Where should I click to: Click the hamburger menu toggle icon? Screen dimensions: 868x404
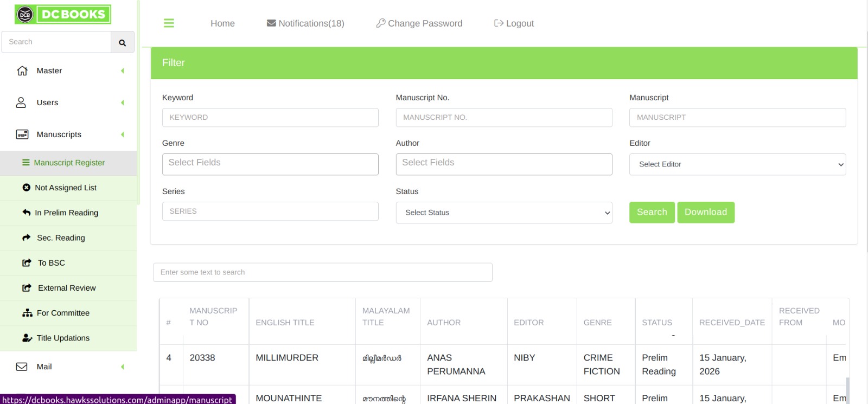(x=169, y=23)
